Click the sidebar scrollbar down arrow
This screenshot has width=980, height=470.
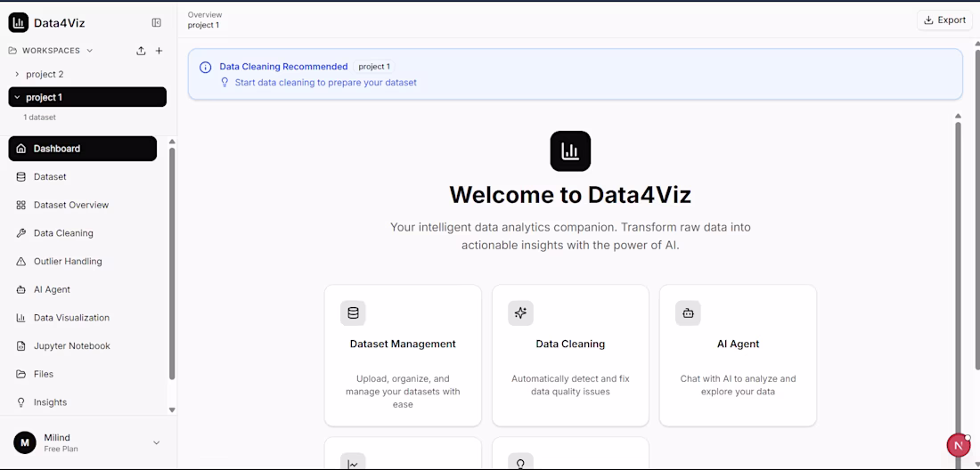click(172, 409)
